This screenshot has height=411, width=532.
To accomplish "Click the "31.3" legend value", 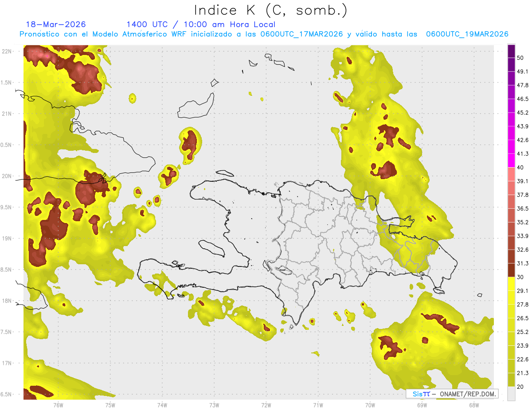I will [x=523, y=263].
